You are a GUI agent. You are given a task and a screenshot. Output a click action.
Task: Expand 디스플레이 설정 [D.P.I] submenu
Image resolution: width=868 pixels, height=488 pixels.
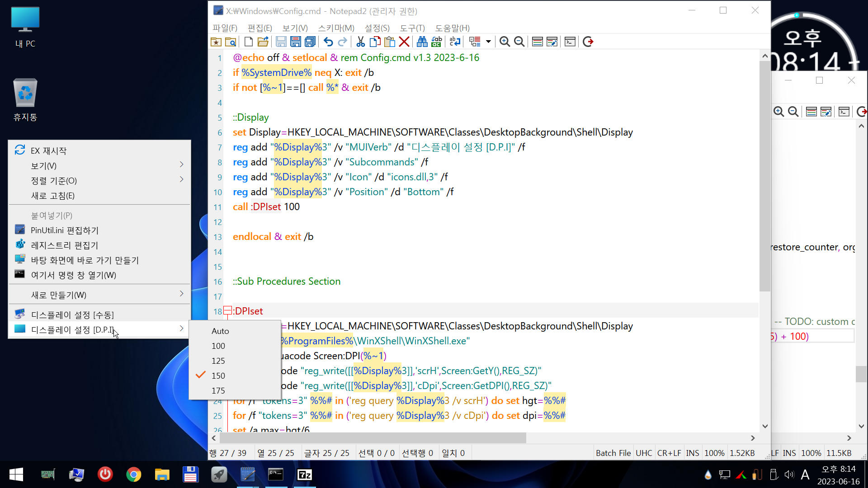(x=99, y=329)
